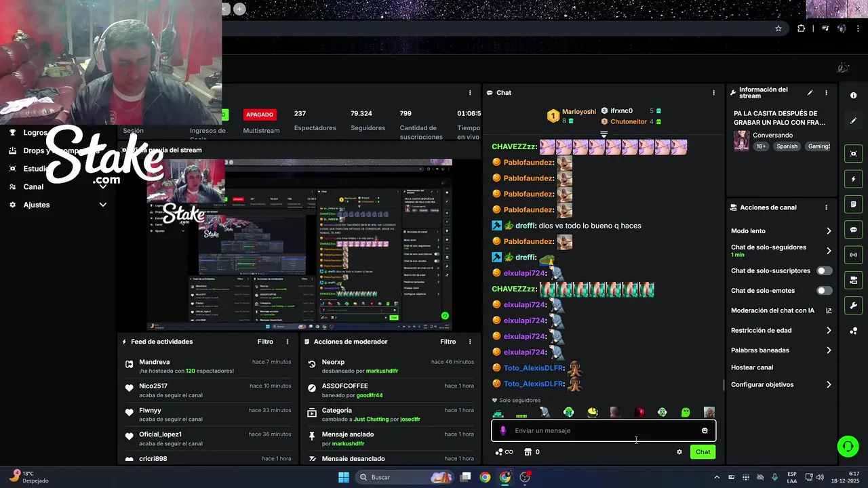
Task: Open Logros in the left sidebar
Action: point(35,133)
